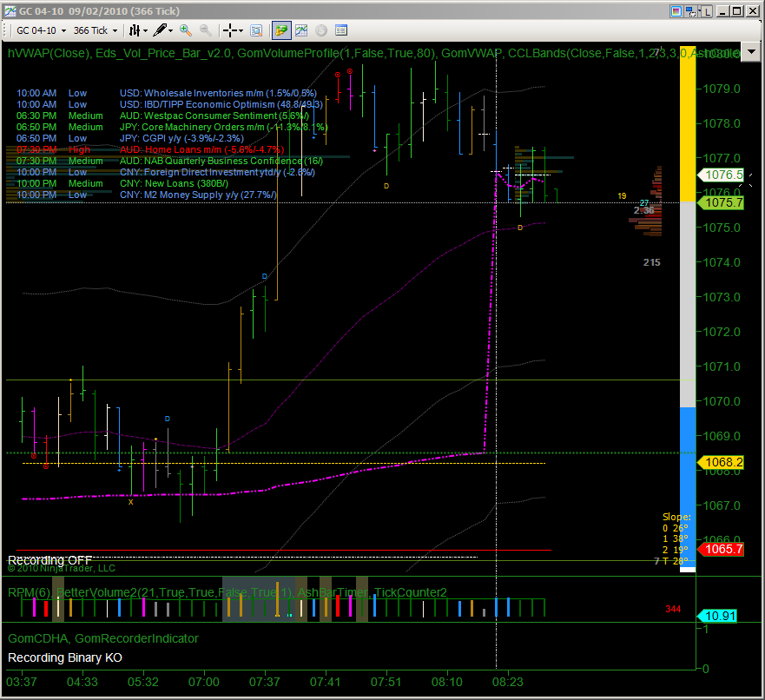Click the 10.91 cyan indicator value marker
This screenshot has height=700, width=765.
(x=717, y=616)
